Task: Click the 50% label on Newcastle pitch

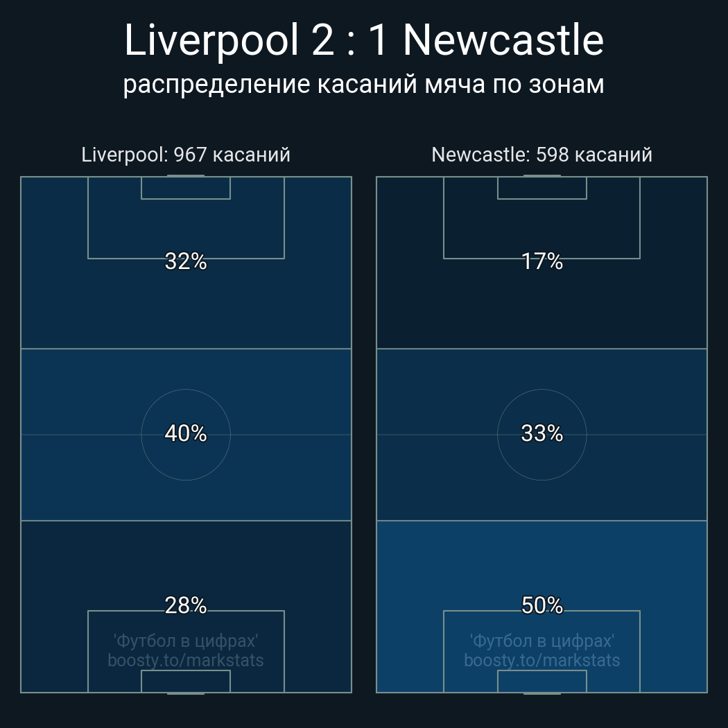Action: coord(541,605)
